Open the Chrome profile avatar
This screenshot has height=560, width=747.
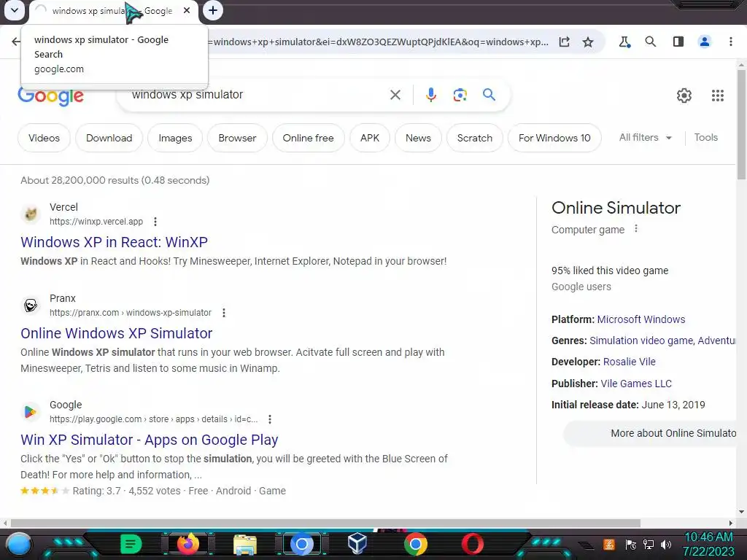[x=704, y=42]
